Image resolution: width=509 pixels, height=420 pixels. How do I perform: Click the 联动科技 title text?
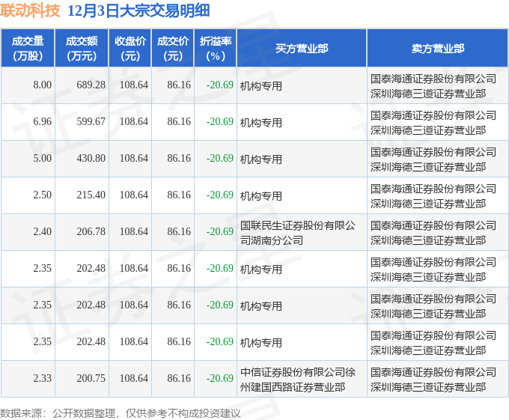(x=30, y=10)
